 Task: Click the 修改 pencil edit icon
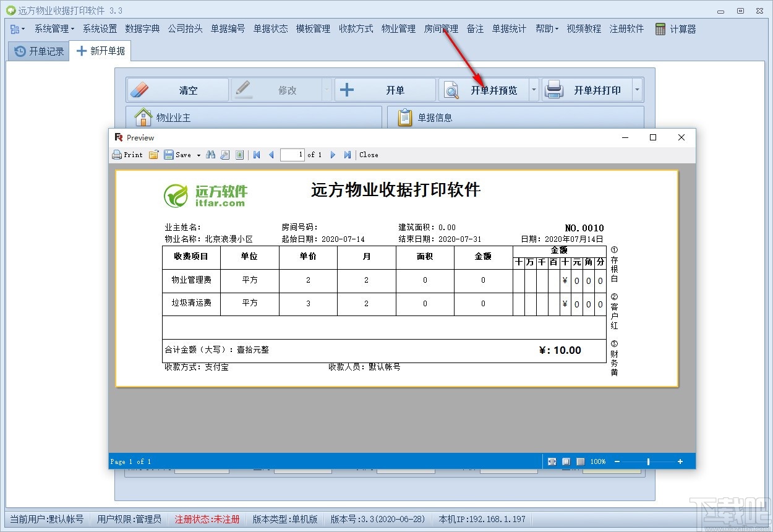click(x=243, y=88)
